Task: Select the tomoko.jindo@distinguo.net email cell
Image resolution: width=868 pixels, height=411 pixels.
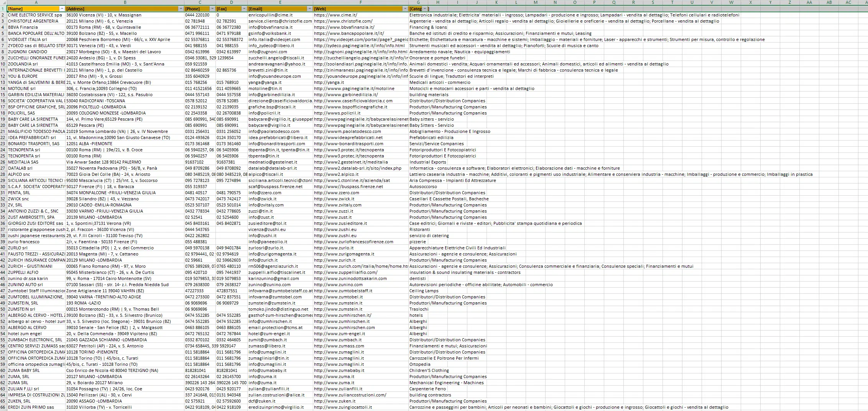Action: click(x=280, y=309)
